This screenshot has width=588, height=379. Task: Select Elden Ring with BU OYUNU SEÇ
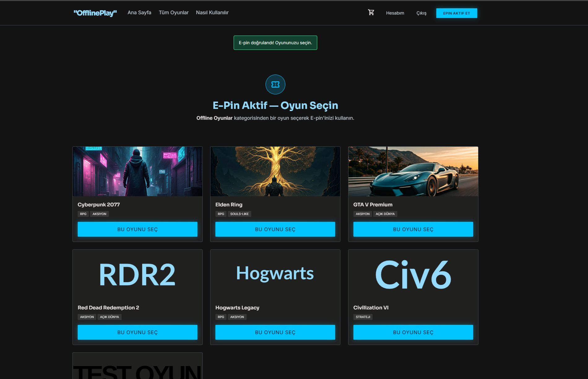pos(275,229)
